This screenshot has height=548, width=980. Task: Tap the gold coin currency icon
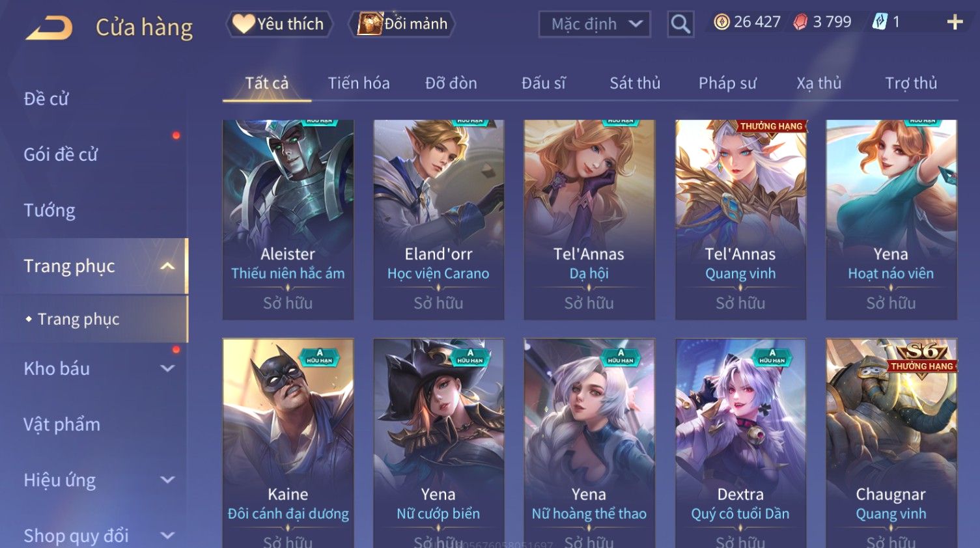tap(721, 22)
